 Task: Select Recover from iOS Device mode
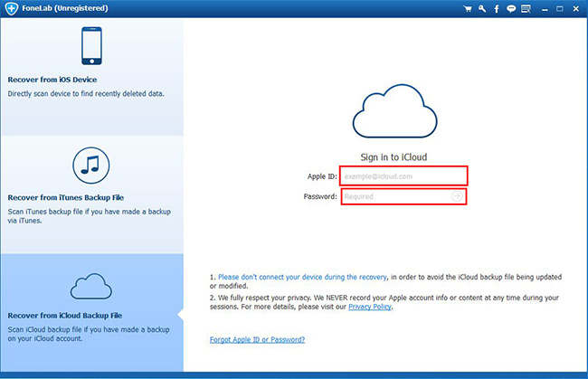coord(92,77)
